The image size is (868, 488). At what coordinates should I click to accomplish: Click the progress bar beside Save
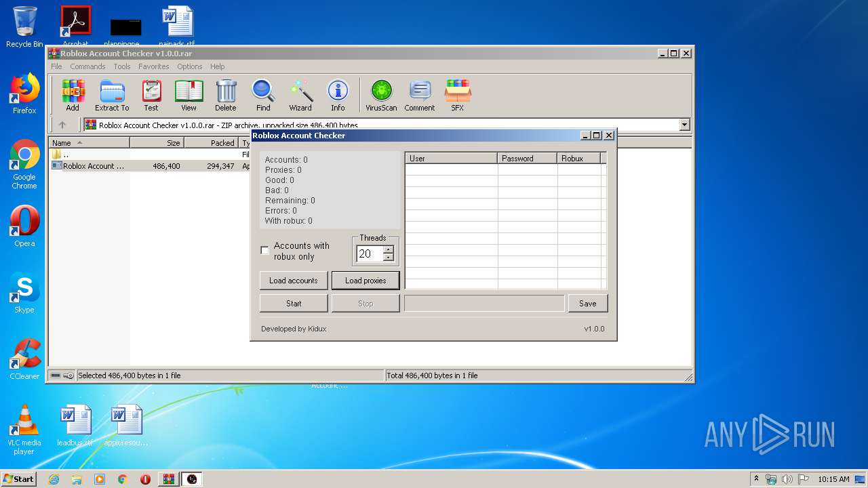click(x=484, y=304)
